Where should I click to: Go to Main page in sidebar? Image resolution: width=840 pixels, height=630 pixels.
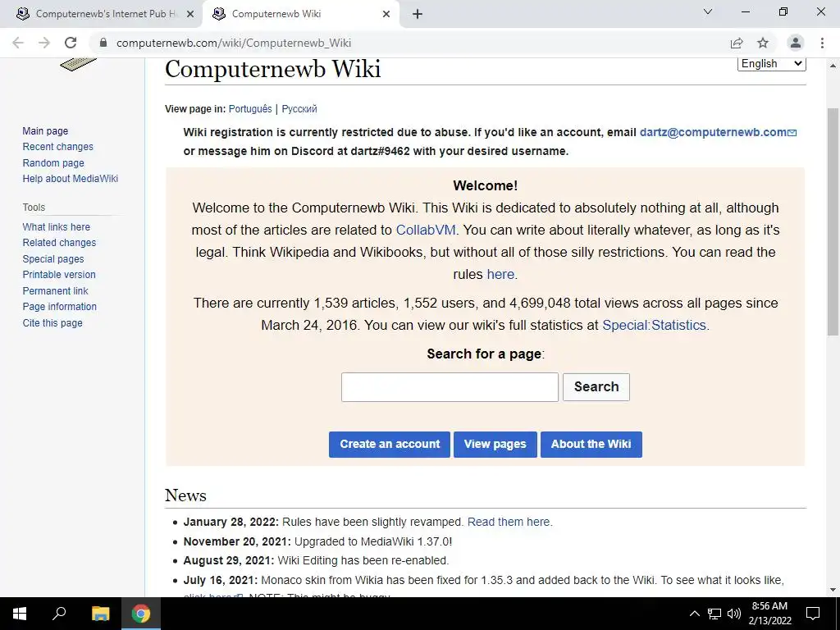[45, 130]
